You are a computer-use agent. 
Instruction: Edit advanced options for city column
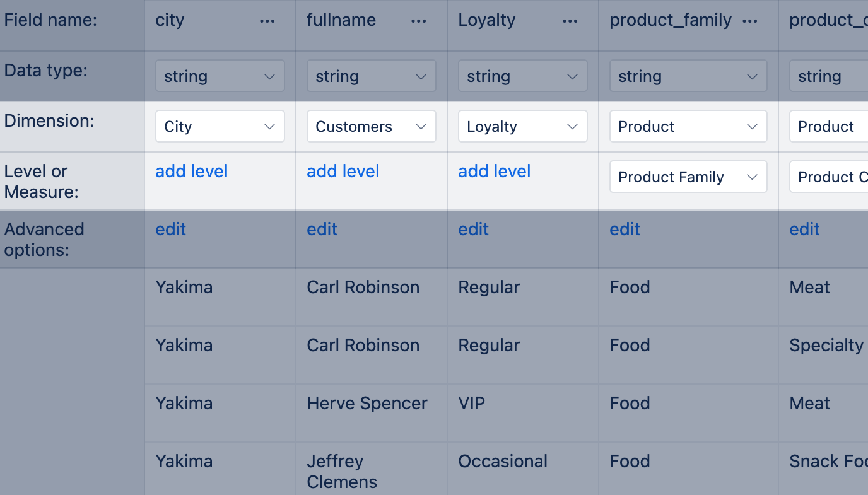[x=171, y=230]
